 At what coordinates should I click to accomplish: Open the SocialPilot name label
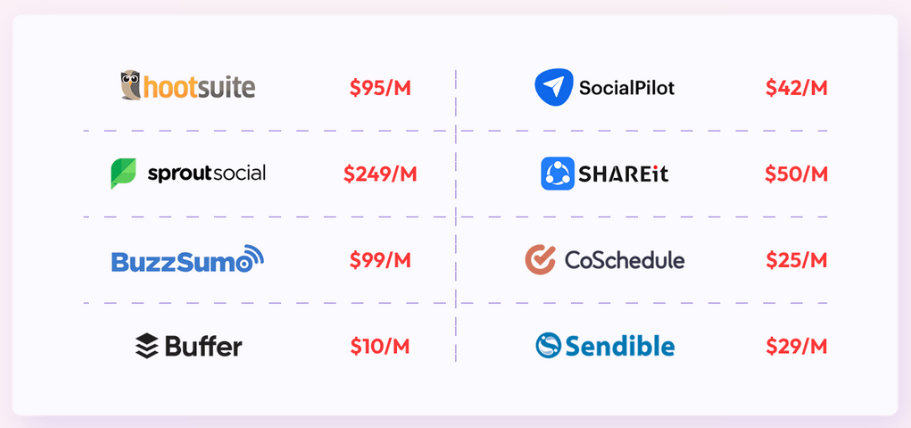[626, 88]
